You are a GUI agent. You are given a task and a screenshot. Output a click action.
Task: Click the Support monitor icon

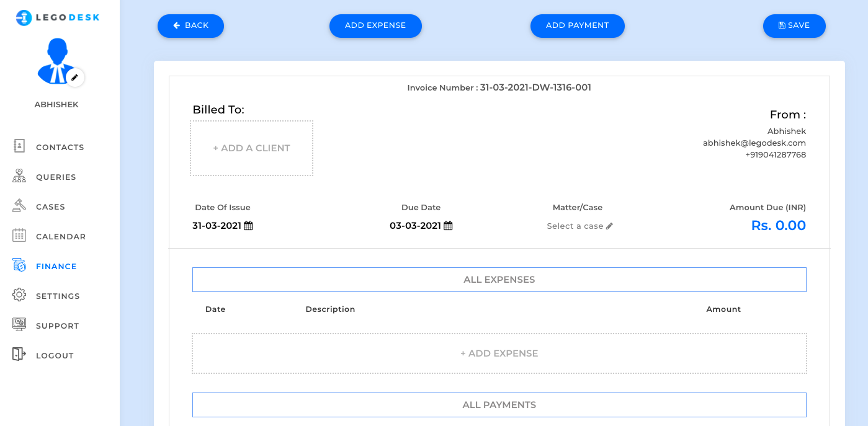tap(19, 326)
